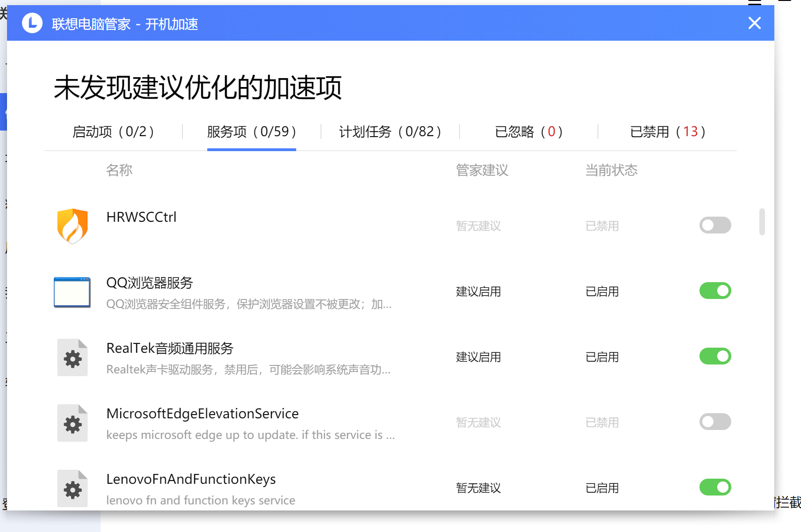Viewport: 801px width, 532px height.
Task: Turn off RealTek音频通用服务 toggle
Action: [715, 356]
